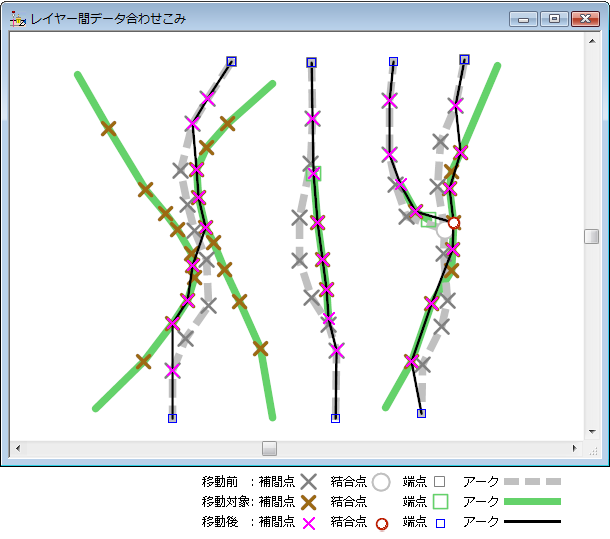Close the レイヤー間データ合わせこみ window
The image size is (610, 539).
click(x=585, y=19)
